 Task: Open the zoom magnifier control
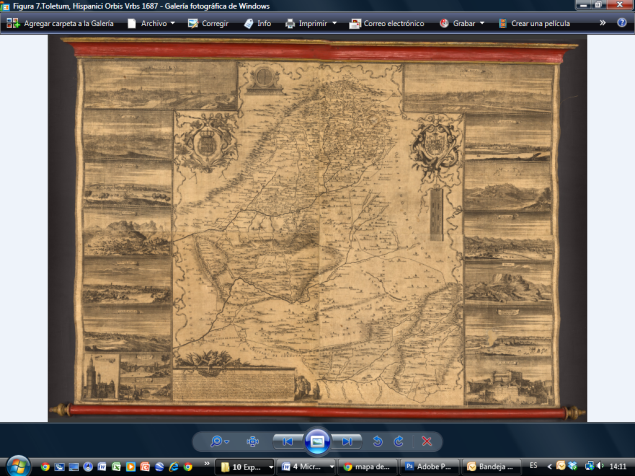(x=219, y=441)
